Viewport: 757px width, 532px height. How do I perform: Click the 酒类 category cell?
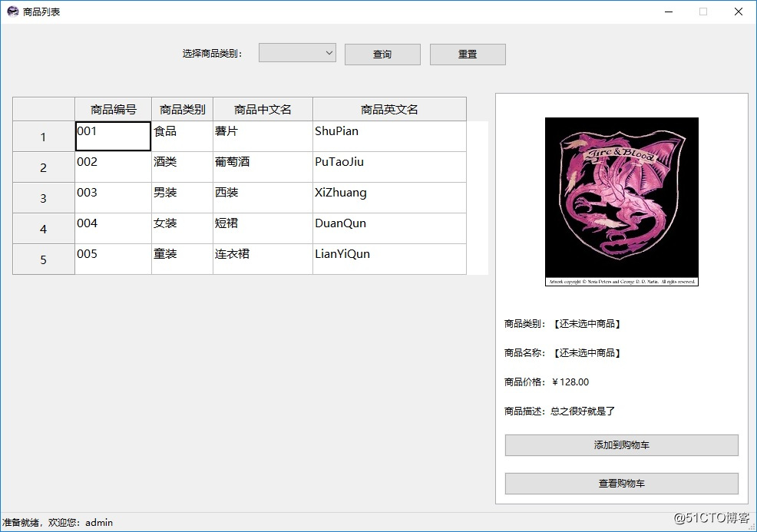pyautogui.click(x=183, y=167)
